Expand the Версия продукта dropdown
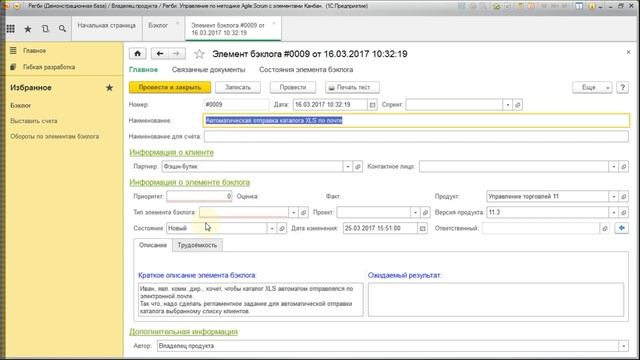 (613, 212)
